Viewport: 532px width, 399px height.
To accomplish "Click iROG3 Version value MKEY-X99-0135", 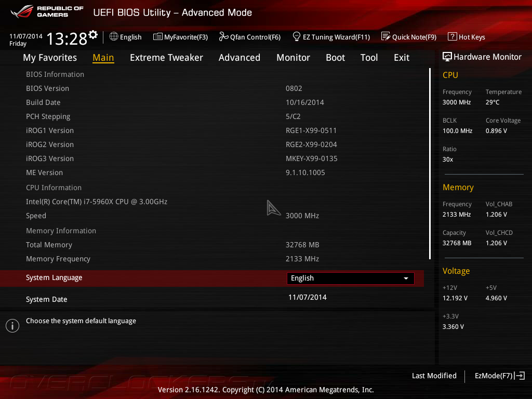I will tap(312, 158).
